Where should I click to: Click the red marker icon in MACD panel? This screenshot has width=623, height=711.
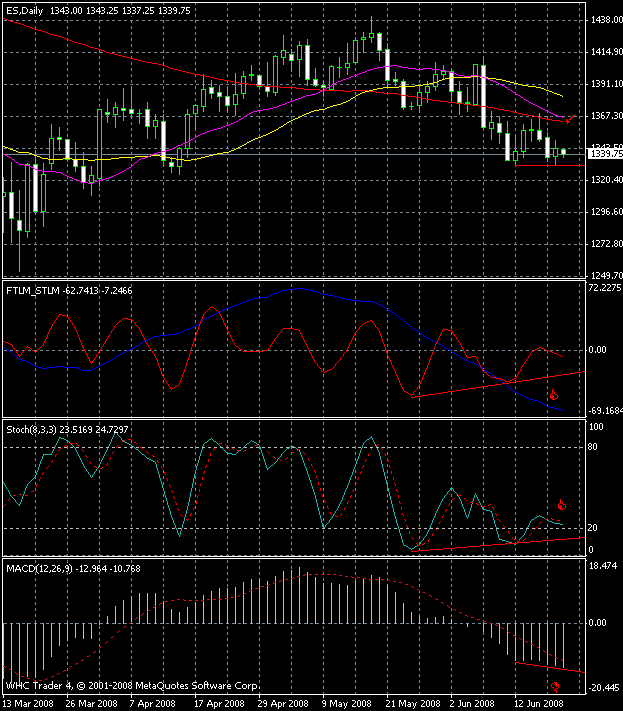554,686
